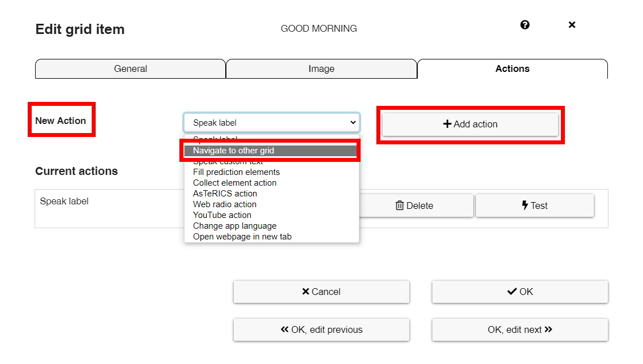Viewport: 643px width, 364px height.
Task: Test the current Speak label action
Action: (x=535, y=205)
